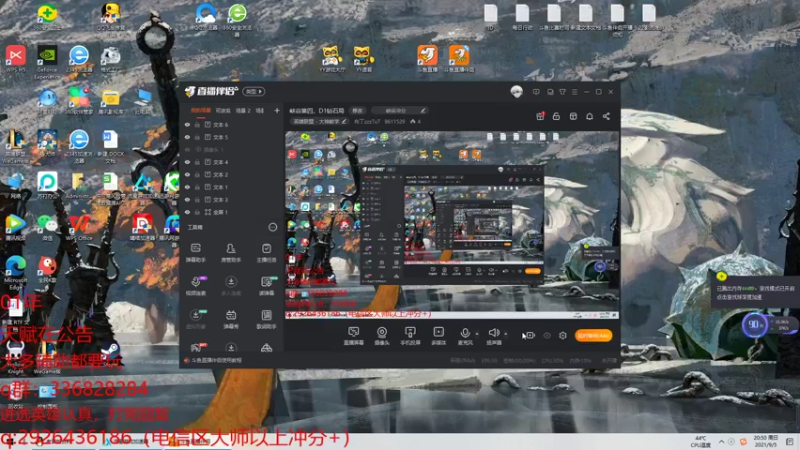The width and height of the screenshot is (800, 450).
Task: Expand microphone options arrow
Action: [x=477, y=334]
